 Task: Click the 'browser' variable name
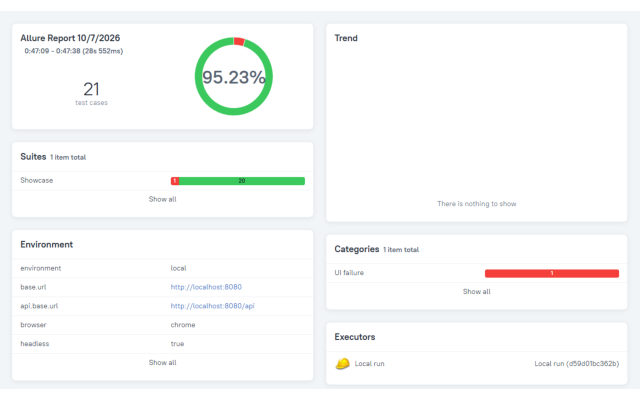coord(33,325)
